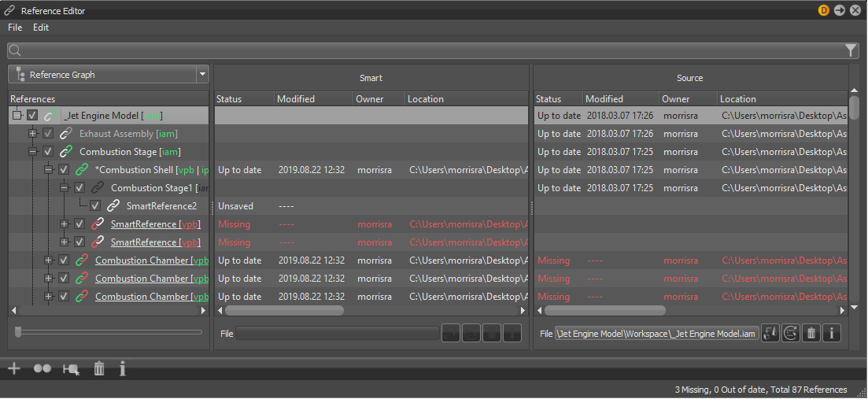Click the Smart panel replace file icon
This screenshot has height=399, width=868.
tap(451, 333)
